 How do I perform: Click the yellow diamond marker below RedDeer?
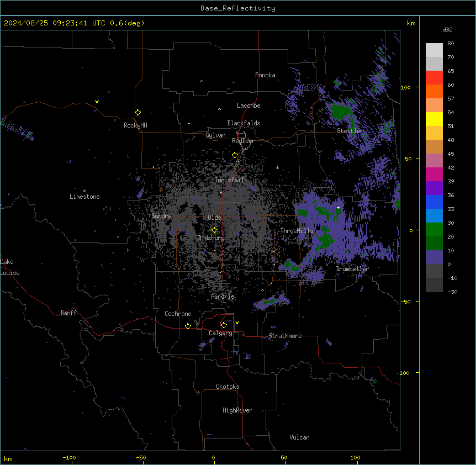(235, 155)
